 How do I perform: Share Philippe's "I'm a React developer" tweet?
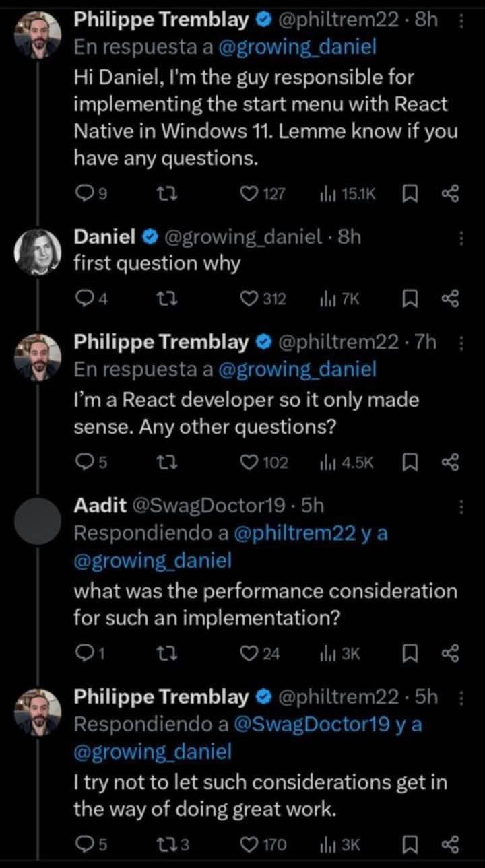tap(450, 463)
